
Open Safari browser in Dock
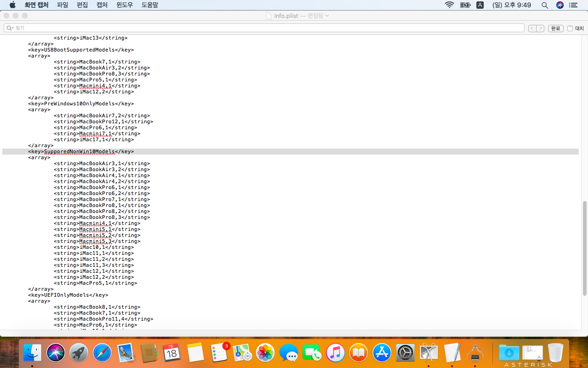[x=102, y=353]
